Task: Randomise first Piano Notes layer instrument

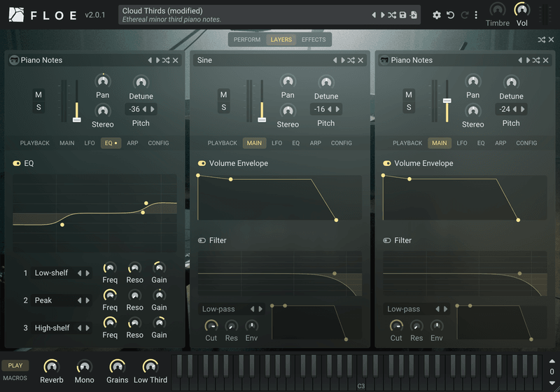Action: (166, 60)
